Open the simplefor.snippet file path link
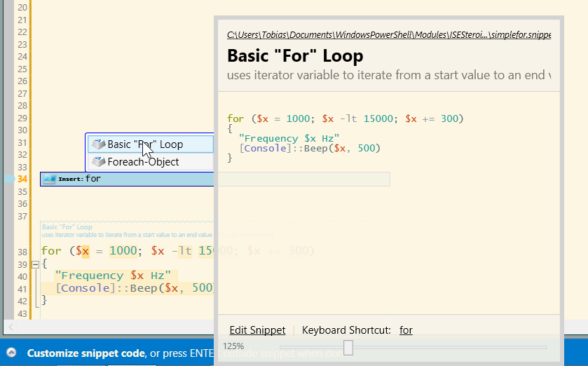 (x=389, y=34)
